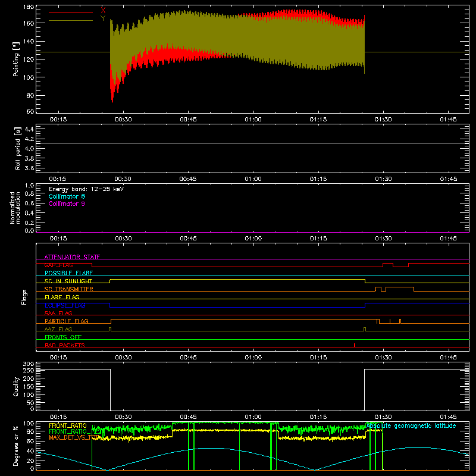Click the yellow FRONT_RATIO legend label
The image size is (476, 476).
[x=68, y=425]
